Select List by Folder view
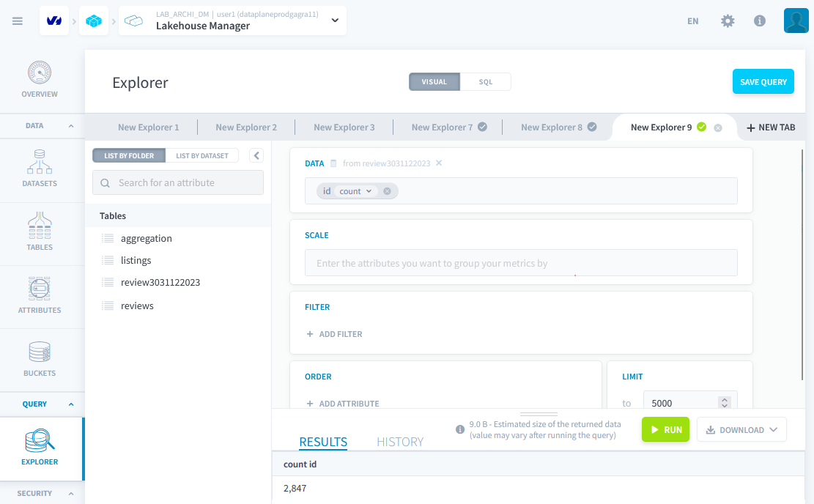This screenshot has height=504, width=814. (129, 155)
